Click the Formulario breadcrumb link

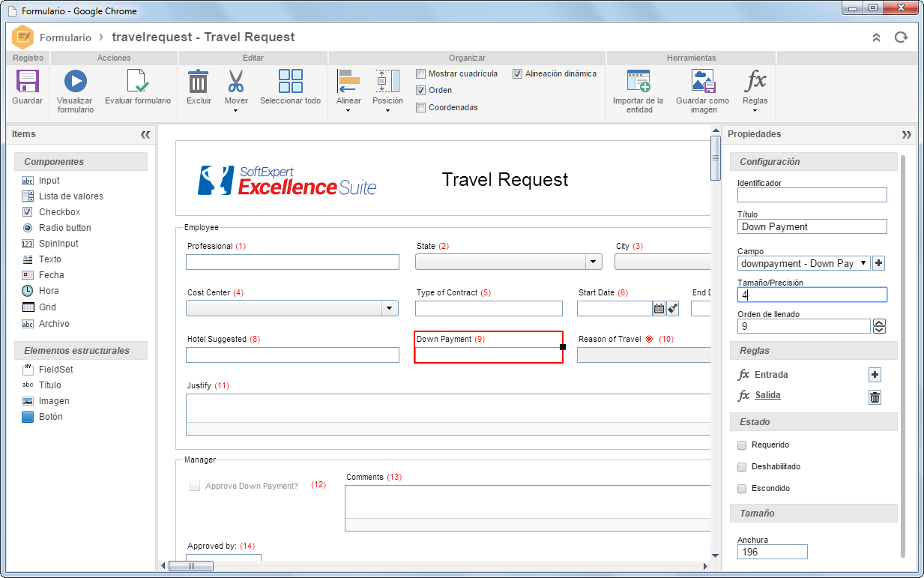pos(65,37)
